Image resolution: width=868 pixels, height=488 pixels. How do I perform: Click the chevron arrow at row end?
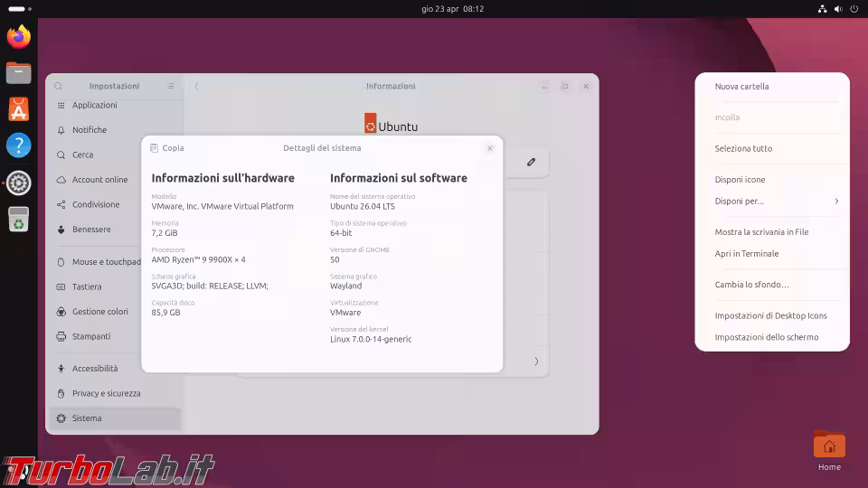coord(535,361)
